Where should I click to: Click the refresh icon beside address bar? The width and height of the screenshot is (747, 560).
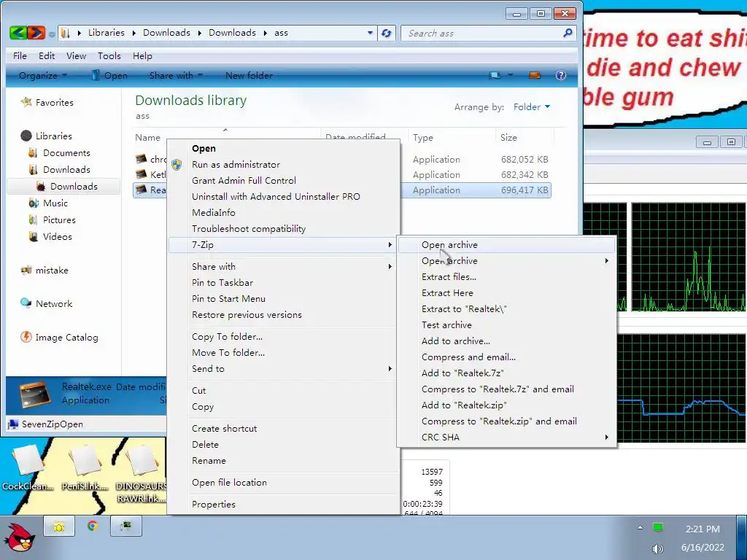tap(387, 33)
